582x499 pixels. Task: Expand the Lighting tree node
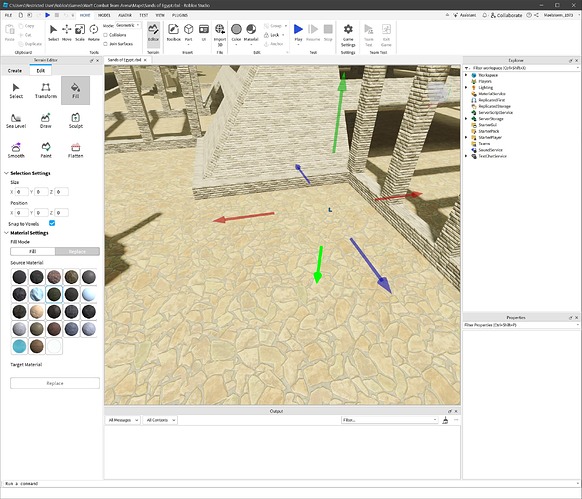pos(466,88)
